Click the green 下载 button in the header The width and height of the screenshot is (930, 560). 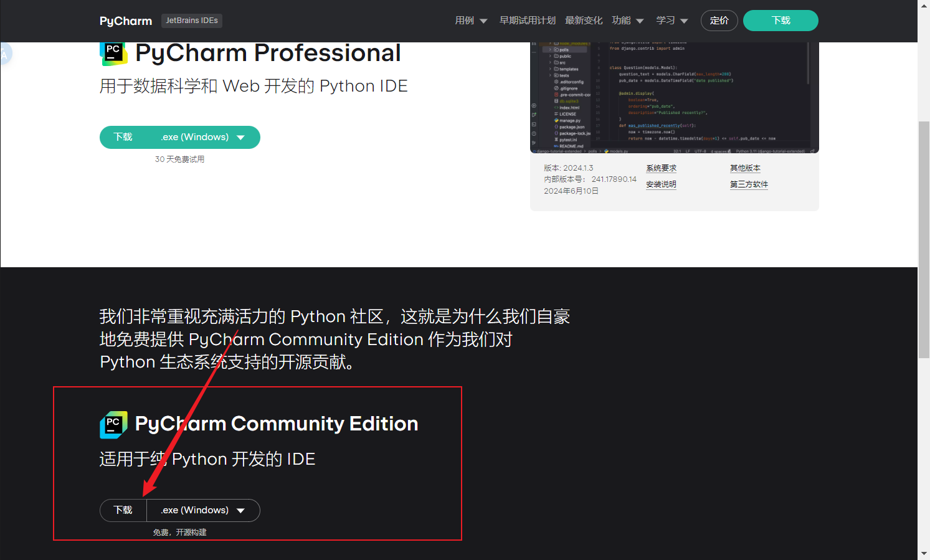click(x=781, y=21)
